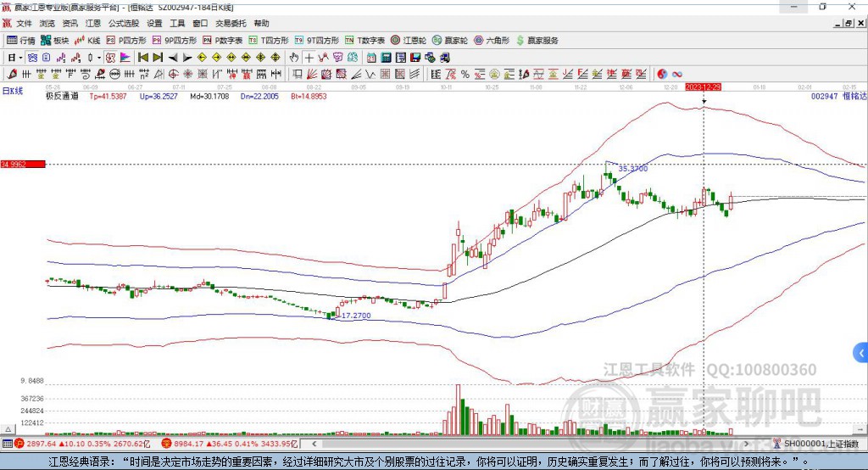Open the 江恩轮 Gann wheel tool

coord(409,41)
